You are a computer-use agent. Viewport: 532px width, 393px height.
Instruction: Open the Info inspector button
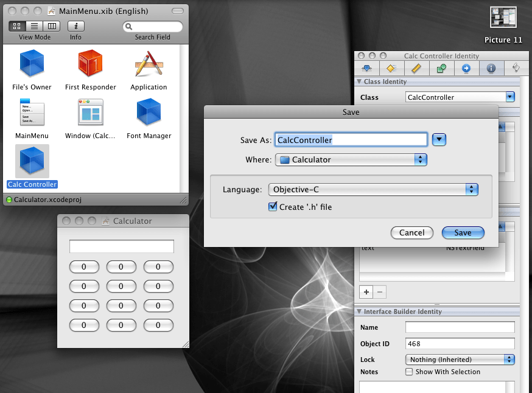(x=76, y=26)
